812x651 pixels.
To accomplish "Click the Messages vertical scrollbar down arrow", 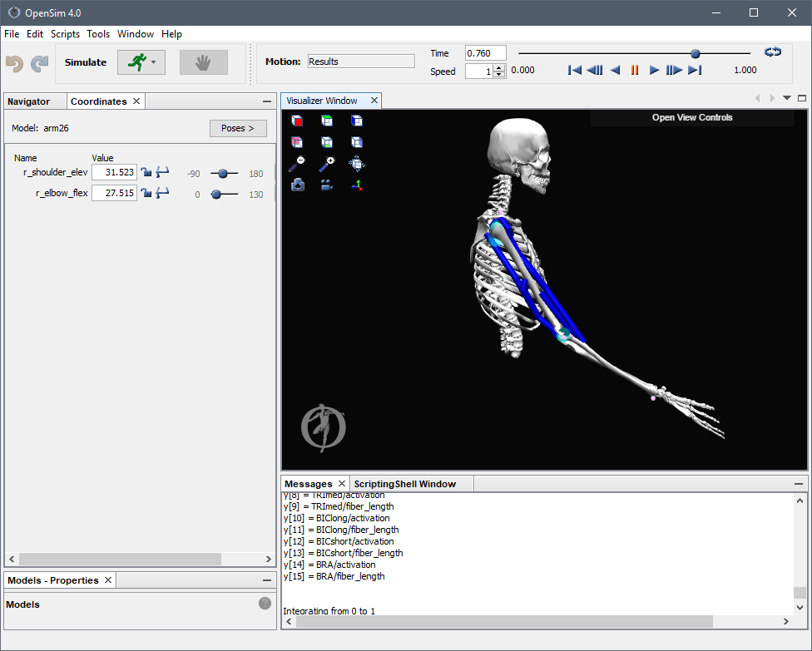I will [800, 608].
